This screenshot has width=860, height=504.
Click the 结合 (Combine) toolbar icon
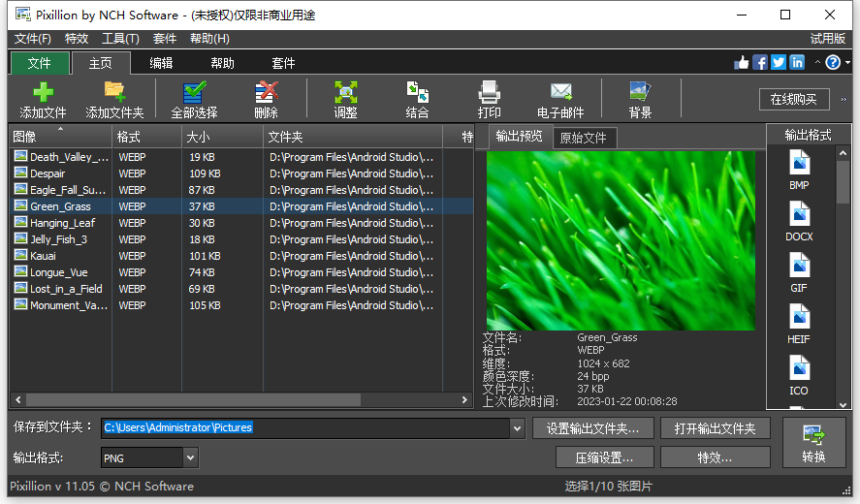(417, 99)
